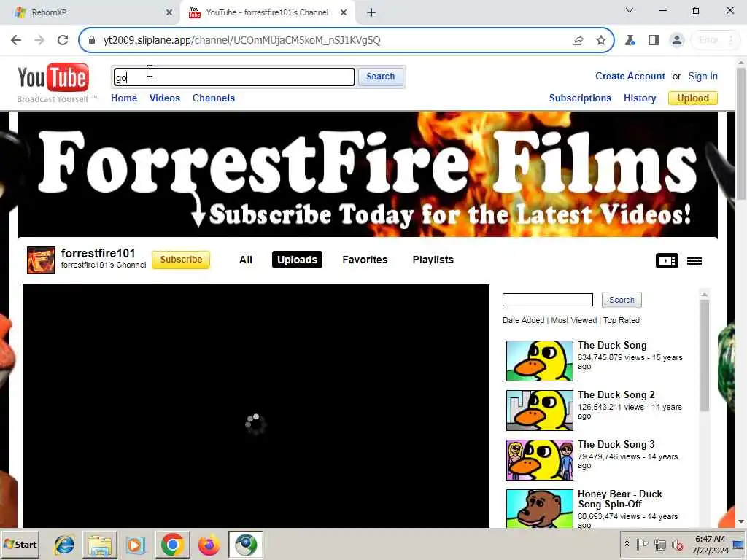Open the Chrome labs flask icon
The height and width of the screenshot is (560, 747).
click(x=630, y=40)
